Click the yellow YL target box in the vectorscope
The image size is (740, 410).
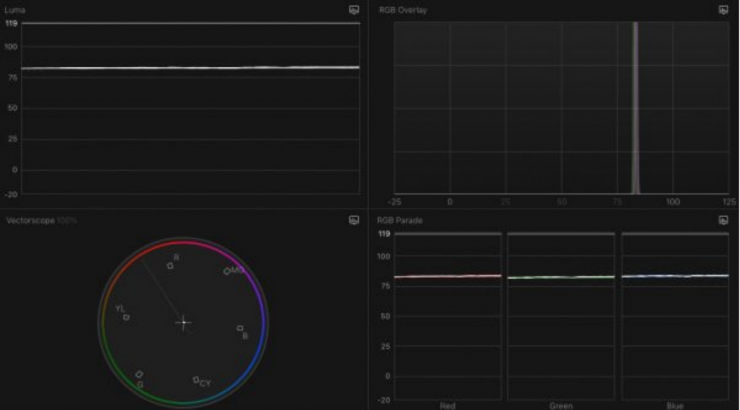point(126,317)
